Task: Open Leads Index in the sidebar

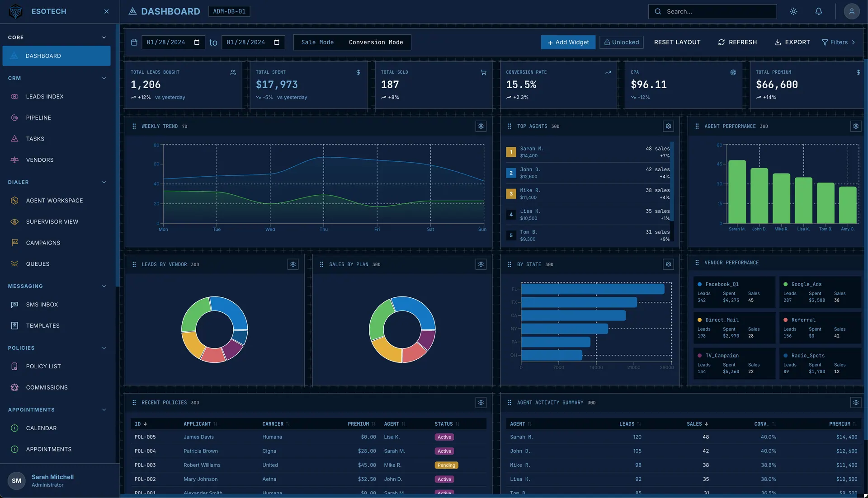Action: pyautogui.click(x=57, y=97)
